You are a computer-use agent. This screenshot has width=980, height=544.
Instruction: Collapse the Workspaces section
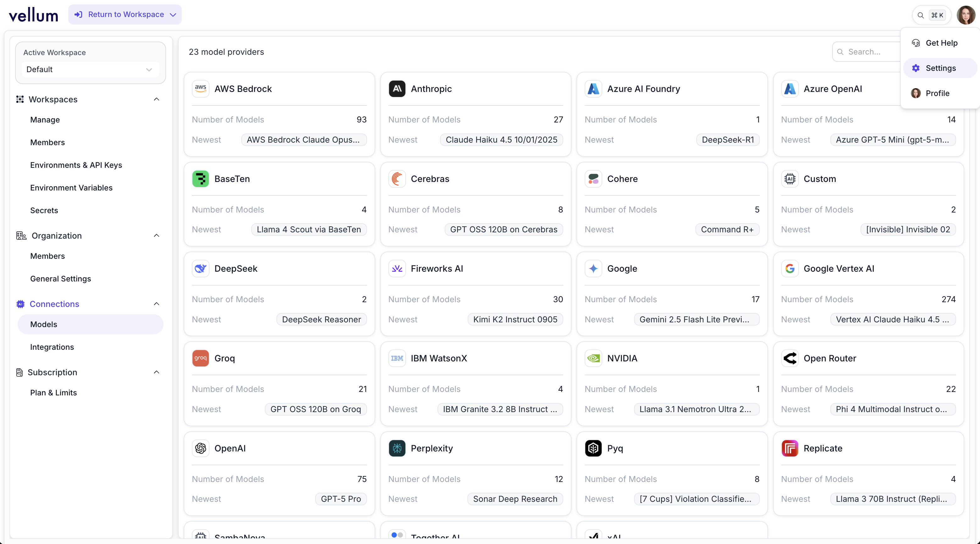[x=156, y=99]
